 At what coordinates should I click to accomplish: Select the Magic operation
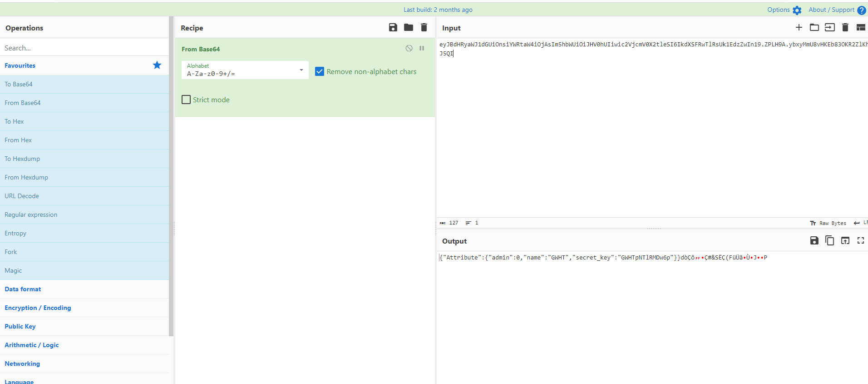pos(13,270)
